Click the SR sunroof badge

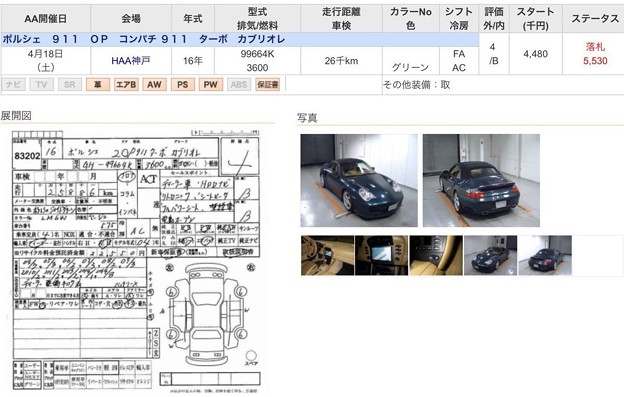pyautogui.click(x=70, y=84)
